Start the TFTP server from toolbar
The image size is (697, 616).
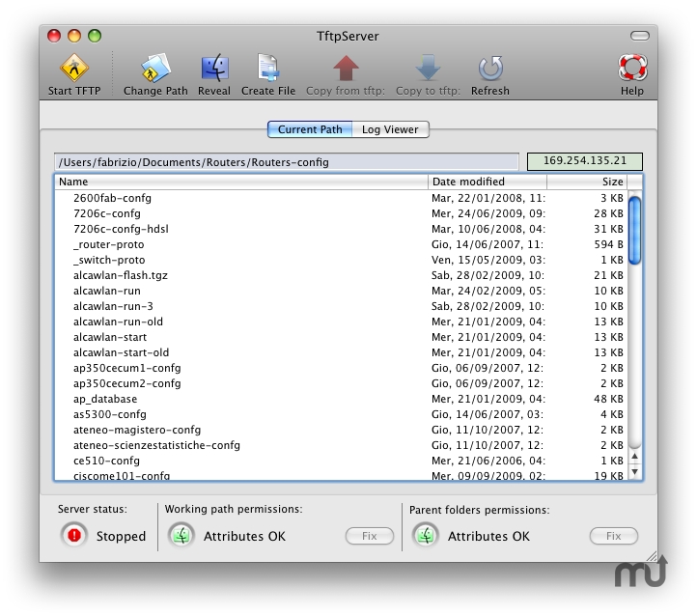(73, 70)
